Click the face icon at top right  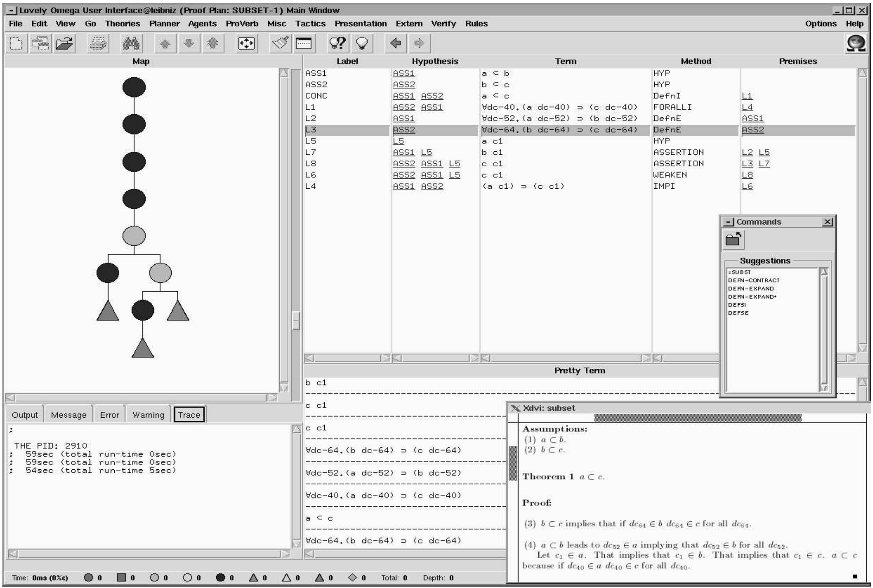pos(856,43)
